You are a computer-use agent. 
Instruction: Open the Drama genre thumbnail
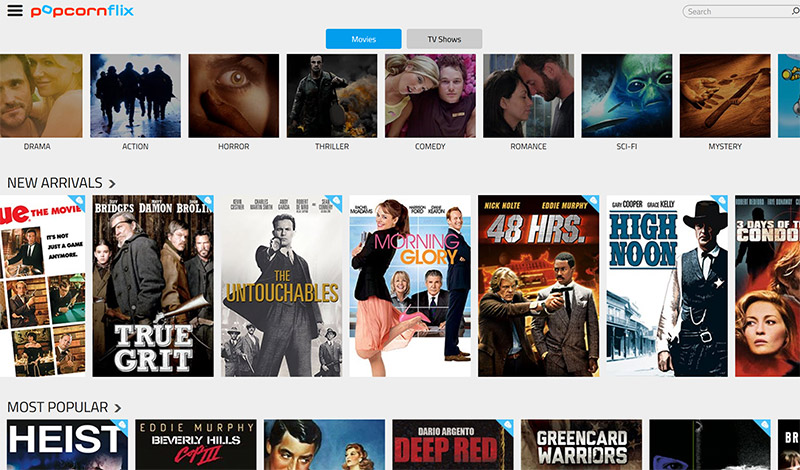[x=41, y=96]
